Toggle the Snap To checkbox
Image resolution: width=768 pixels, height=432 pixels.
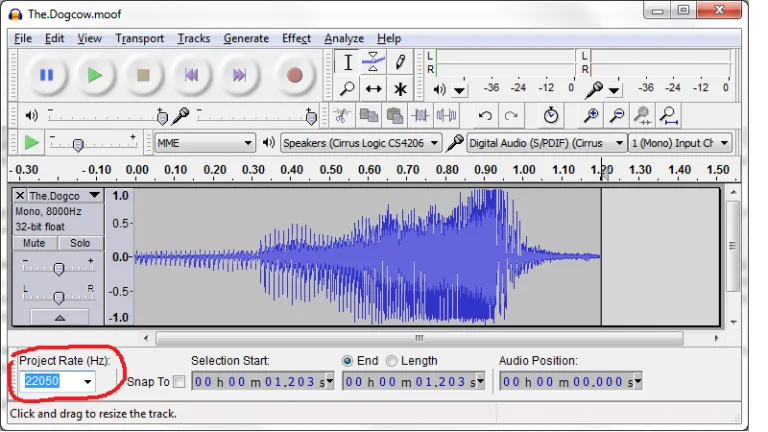click(179, 382)
